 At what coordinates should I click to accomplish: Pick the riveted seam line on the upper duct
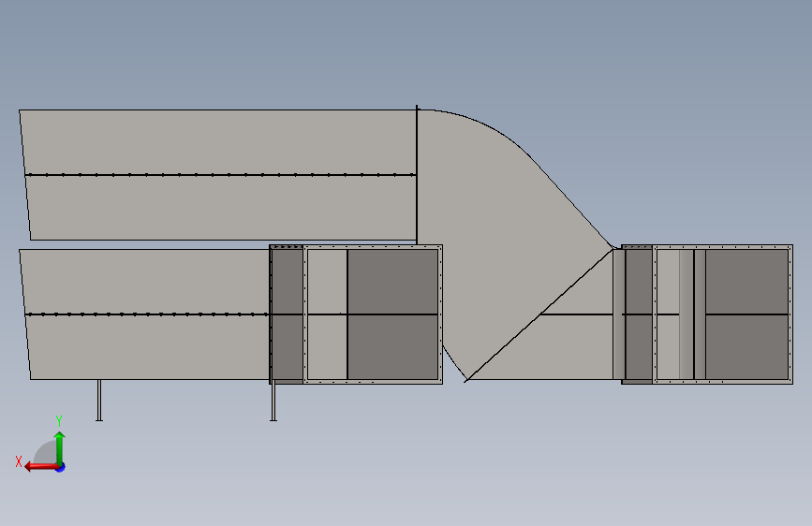[x=220, y=175]
